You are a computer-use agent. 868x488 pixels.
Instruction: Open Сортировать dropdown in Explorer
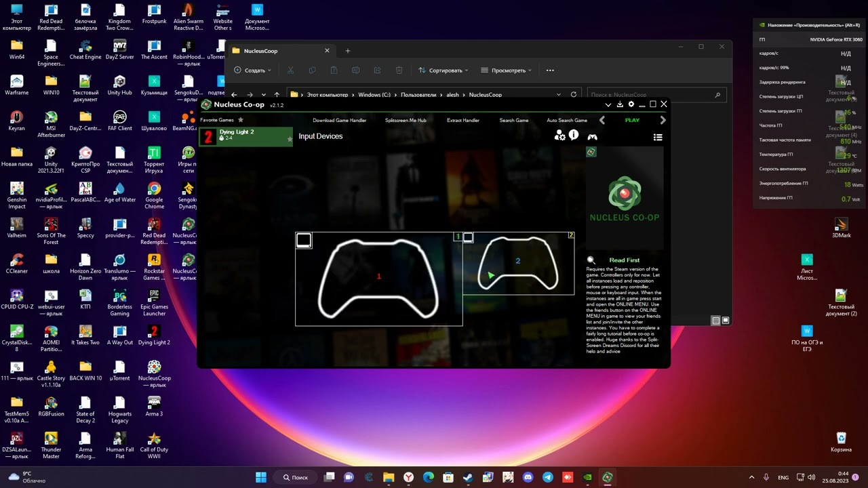[443, 70]
